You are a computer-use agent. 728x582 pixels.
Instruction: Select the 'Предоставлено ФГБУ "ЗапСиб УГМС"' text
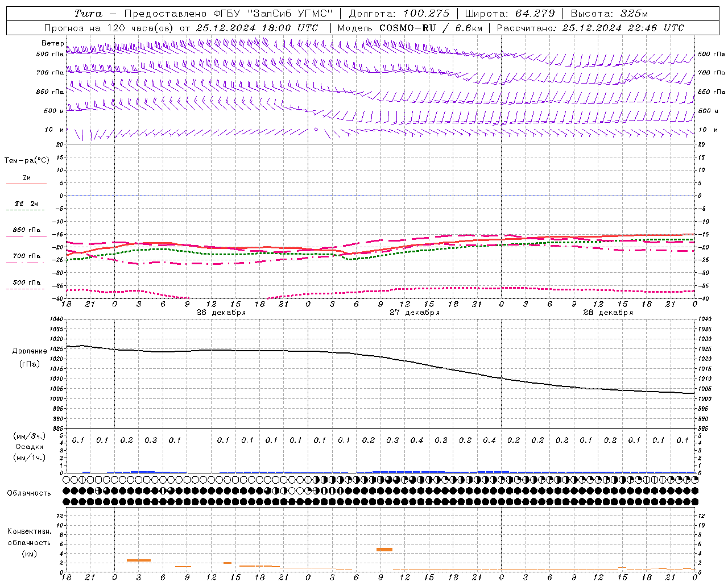228,14
